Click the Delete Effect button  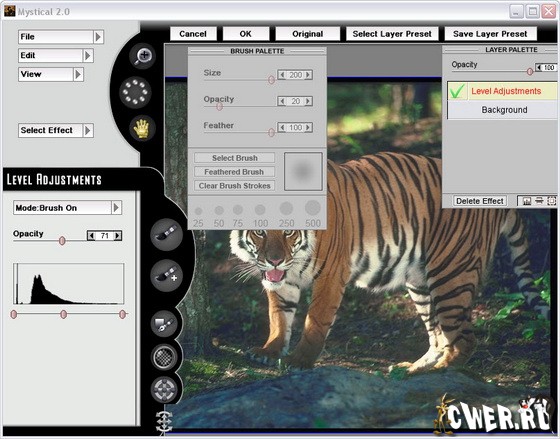480,201
